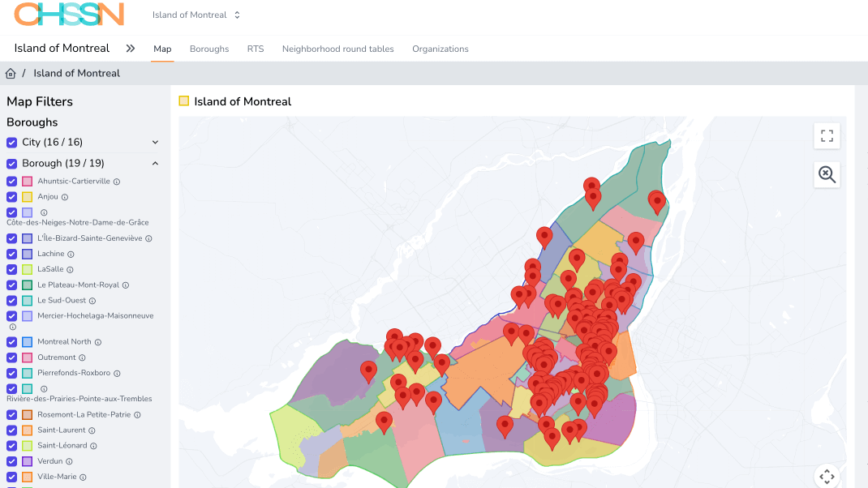Click the Outremont pink color swatch
The height and width of the screenshot is (488, 868).
pyautogui.click(x=28, y=357)
